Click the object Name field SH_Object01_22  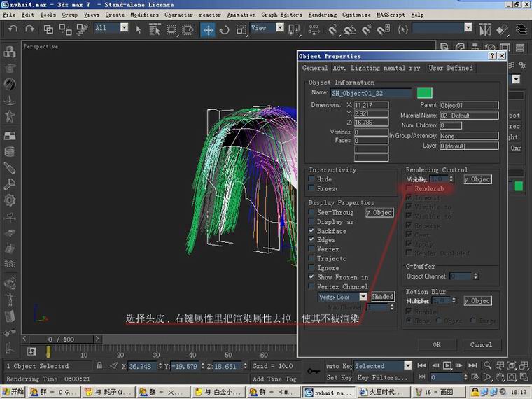(x=371, y=93)
